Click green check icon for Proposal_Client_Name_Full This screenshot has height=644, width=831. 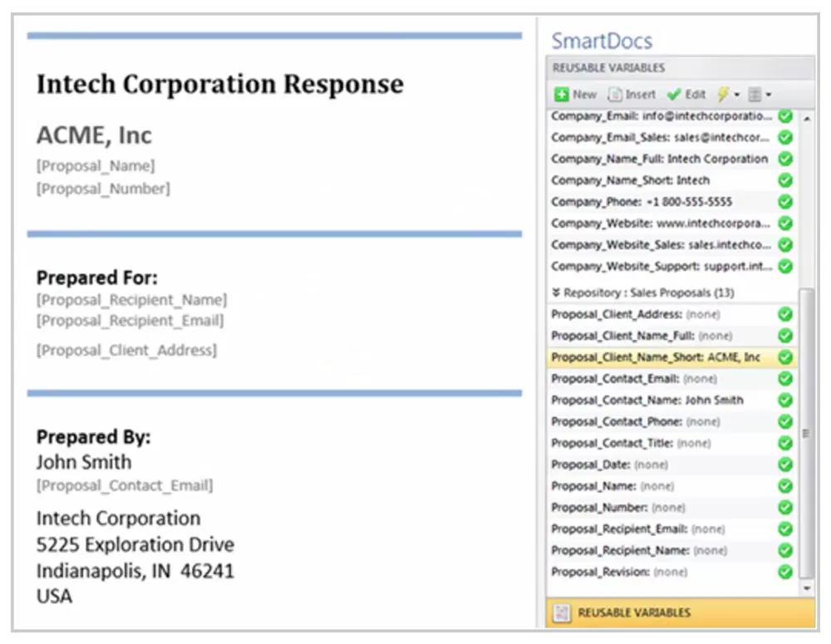[785, 336]
